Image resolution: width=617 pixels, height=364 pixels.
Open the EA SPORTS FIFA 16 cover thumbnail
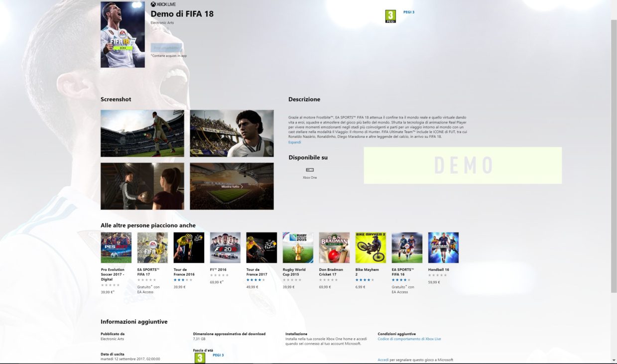pos(407,247)
